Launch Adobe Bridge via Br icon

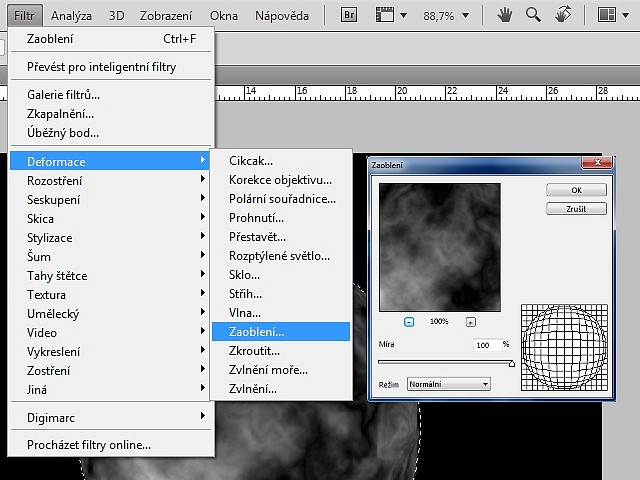pyautogui.click(x=349, y=15)
